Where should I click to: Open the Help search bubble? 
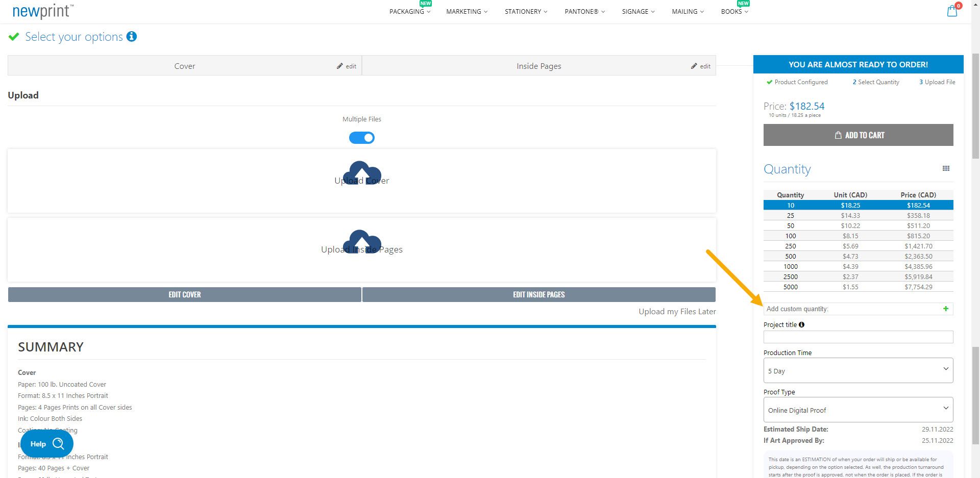[46, 443]
